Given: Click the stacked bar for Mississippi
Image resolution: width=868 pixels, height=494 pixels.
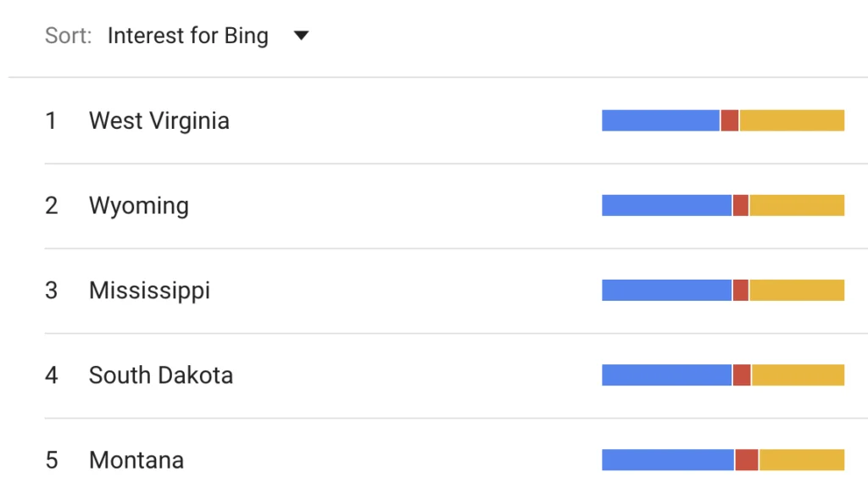Looking at the screenshot, I should (722, 290).
